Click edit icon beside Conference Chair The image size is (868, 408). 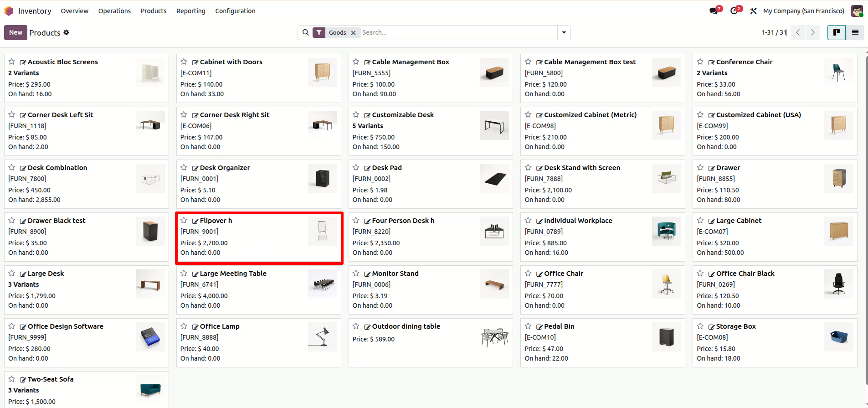(x=711, y=62)
